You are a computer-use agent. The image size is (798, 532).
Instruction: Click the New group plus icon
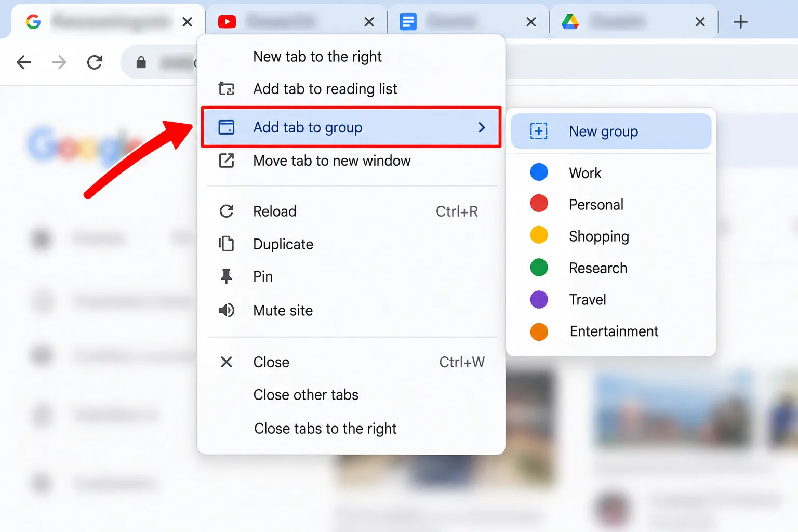(539, 131)
